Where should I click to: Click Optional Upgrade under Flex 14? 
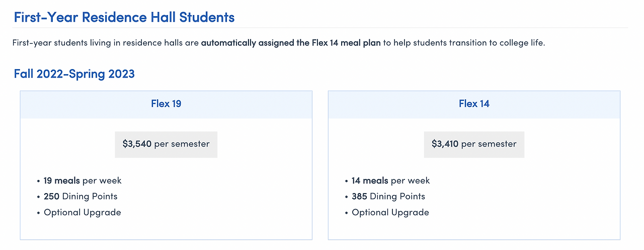coord(390,212)
